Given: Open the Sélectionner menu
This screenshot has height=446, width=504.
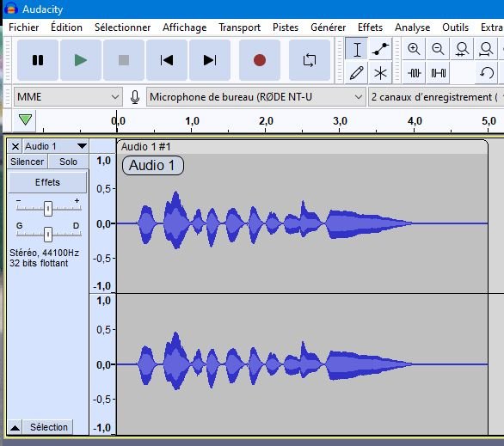Looking at the screenshot, I should coord(122,27).
